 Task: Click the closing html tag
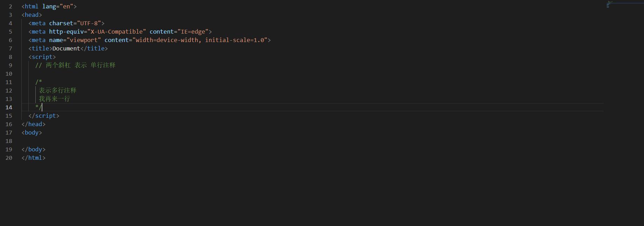point(33,158)
